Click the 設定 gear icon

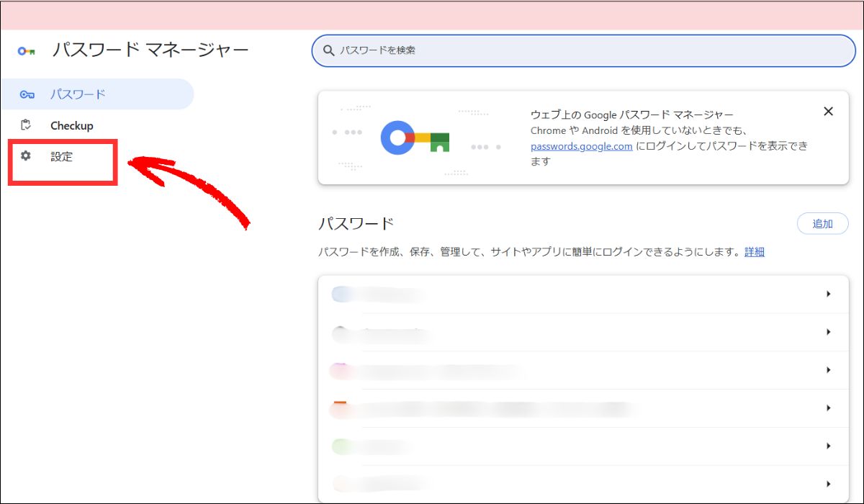point(27,156)
